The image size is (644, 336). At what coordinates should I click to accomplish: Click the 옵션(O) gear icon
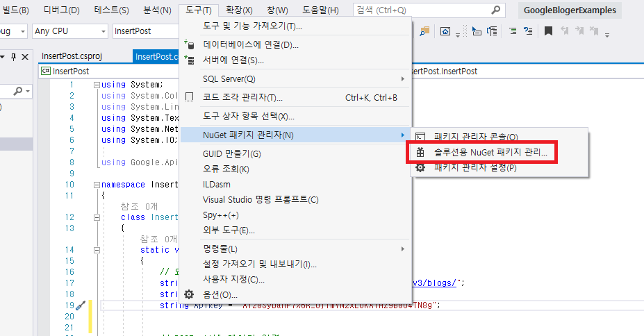pos(189,294)
